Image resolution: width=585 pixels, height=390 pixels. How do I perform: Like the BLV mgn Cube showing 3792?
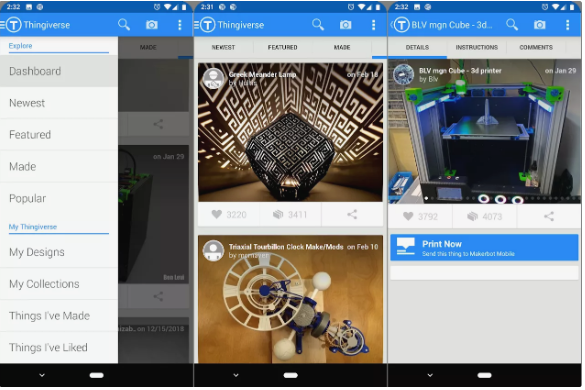[409, 216]
